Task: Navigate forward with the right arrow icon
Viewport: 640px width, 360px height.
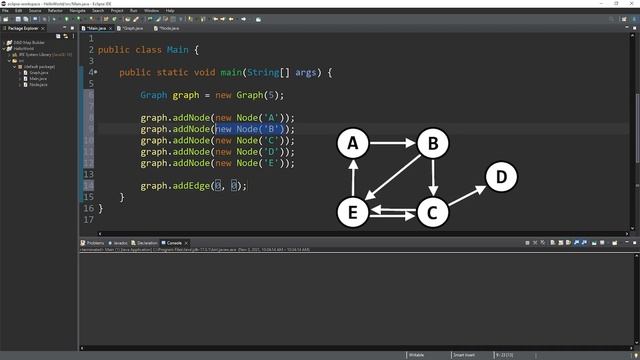Action: tap(244, 19)
